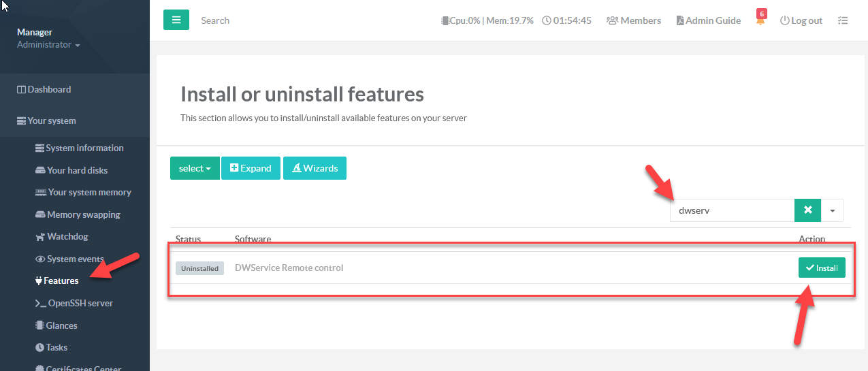Click the server uptime clock indicator
The image size is (868, 371).
pyautogui.click(x=566, y=20)
